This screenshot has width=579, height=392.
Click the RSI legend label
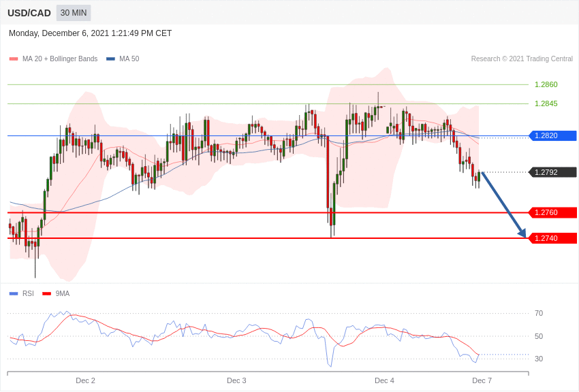(x=28, y=293)
